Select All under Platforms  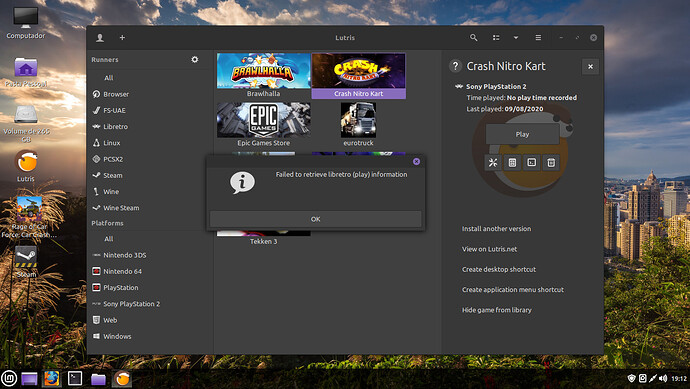tap(109, 239)
